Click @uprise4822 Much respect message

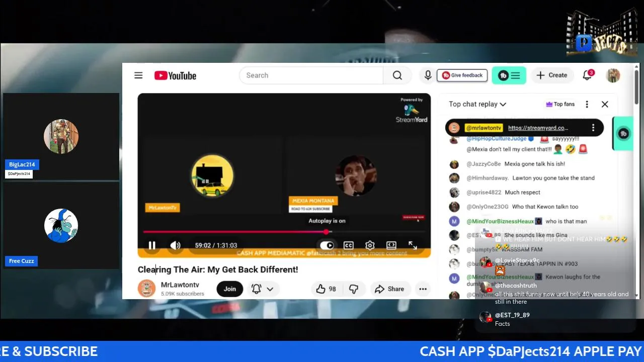(496, 193)
